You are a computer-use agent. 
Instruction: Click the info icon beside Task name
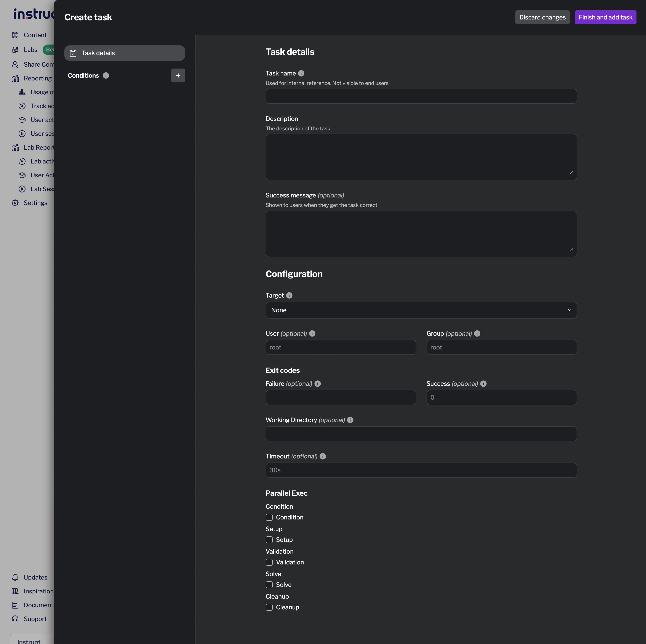(x=301, y=73)
